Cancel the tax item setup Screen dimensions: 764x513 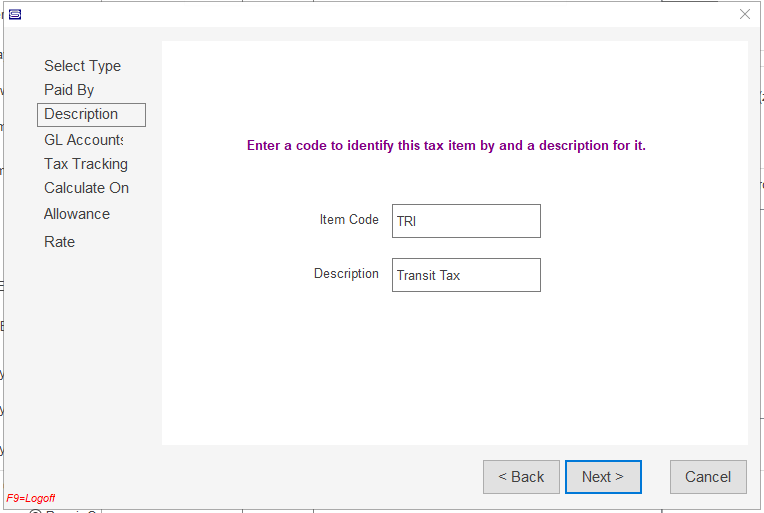[708, 477]
